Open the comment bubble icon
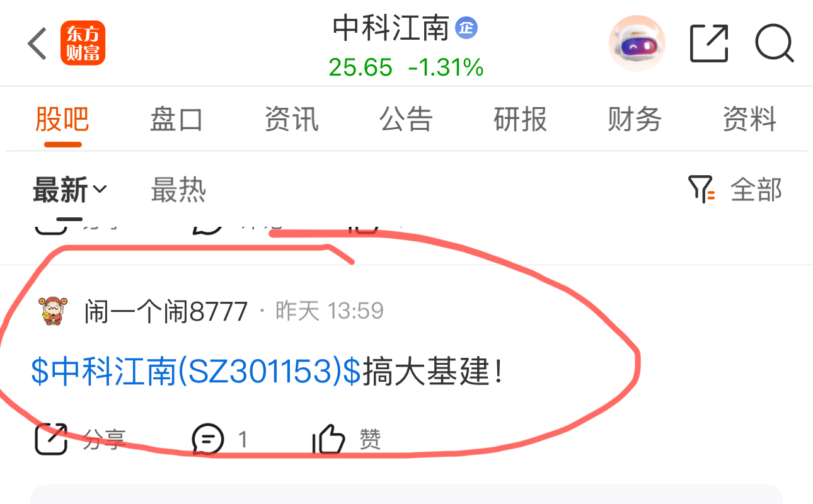 point(208,438)
